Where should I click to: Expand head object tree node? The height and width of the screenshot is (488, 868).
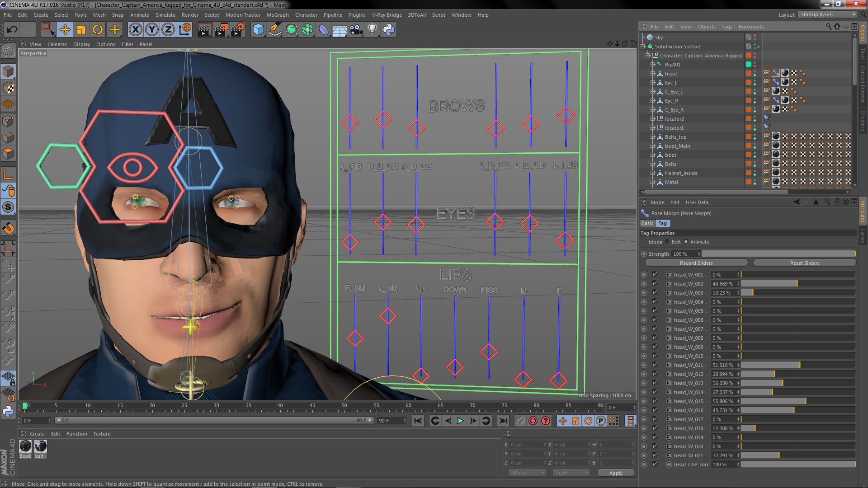pos(653,74)
